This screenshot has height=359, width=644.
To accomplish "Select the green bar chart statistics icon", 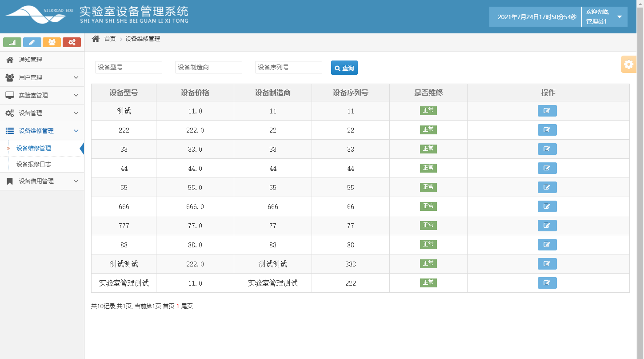I will click(12, 42).
